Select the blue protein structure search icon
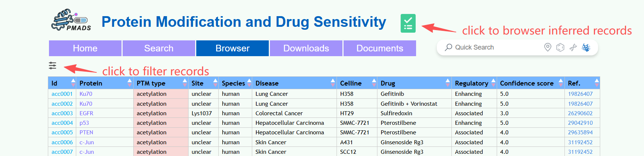This screenshot has height=156, width=644. (x=586, y=47)
